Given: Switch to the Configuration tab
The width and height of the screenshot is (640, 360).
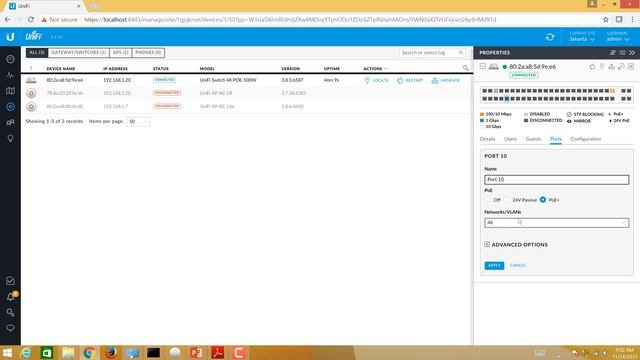Looking at the screenshot, I should point(586,139).
